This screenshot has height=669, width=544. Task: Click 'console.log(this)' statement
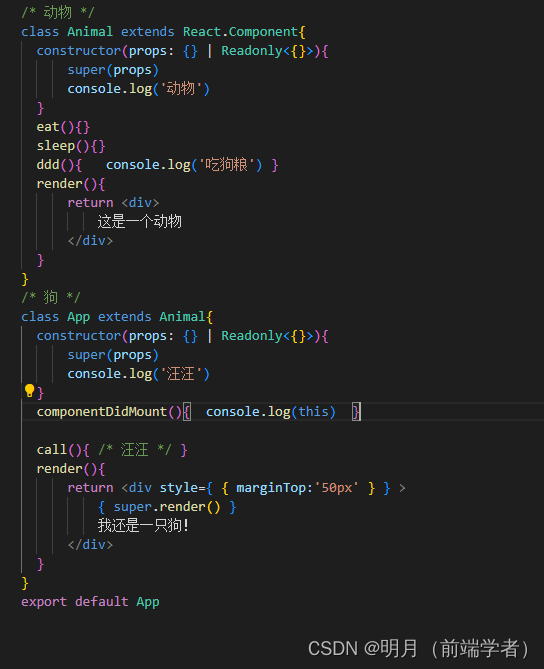[x=271, y=412]
